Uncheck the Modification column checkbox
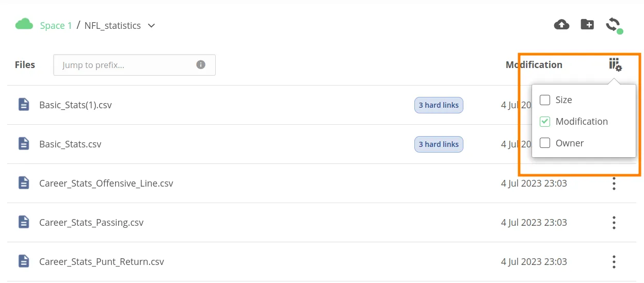The width and height of the screenshot is (644, 283). (545, 122)
